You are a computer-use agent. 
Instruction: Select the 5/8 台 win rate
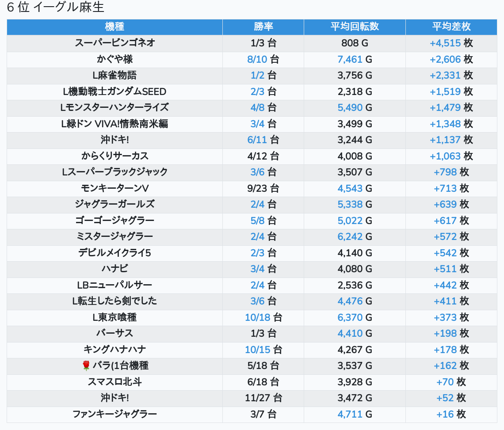coord(263,221)
